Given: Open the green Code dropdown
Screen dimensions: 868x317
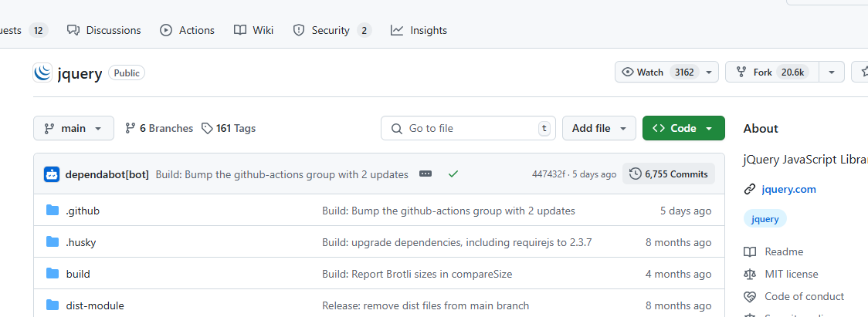Looking at the screenshot, I should pos(683,128).
